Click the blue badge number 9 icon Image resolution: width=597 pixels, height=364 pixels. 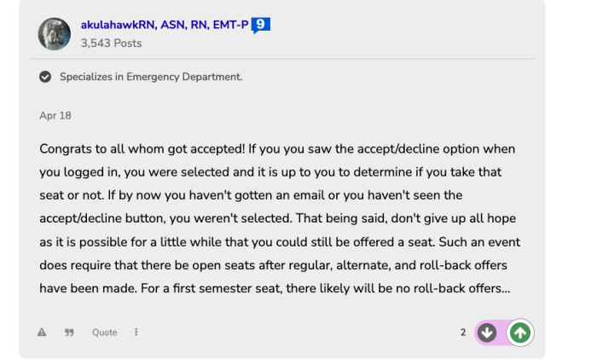(261, 25)
